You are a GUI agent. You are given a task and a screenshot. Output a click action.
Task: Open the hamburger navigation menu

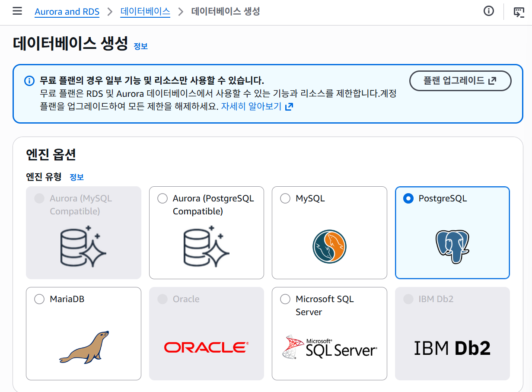[17, 11]
